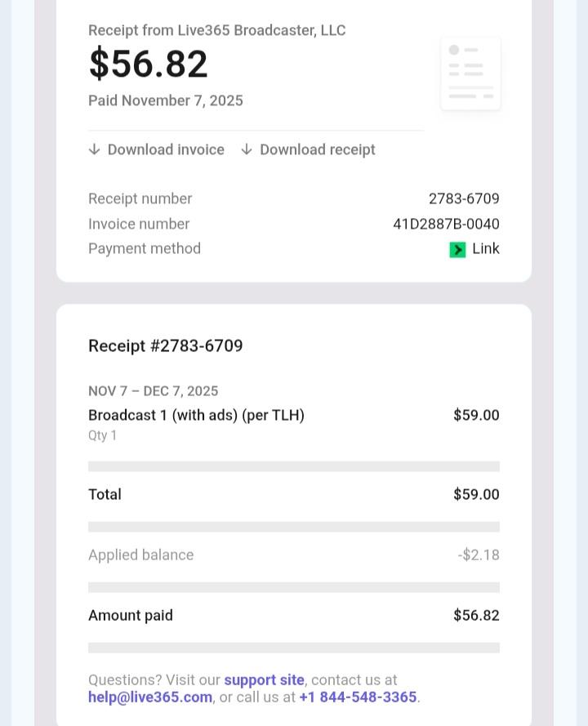
Task: Download the invoice via its text link
Action: coord(166,149)
